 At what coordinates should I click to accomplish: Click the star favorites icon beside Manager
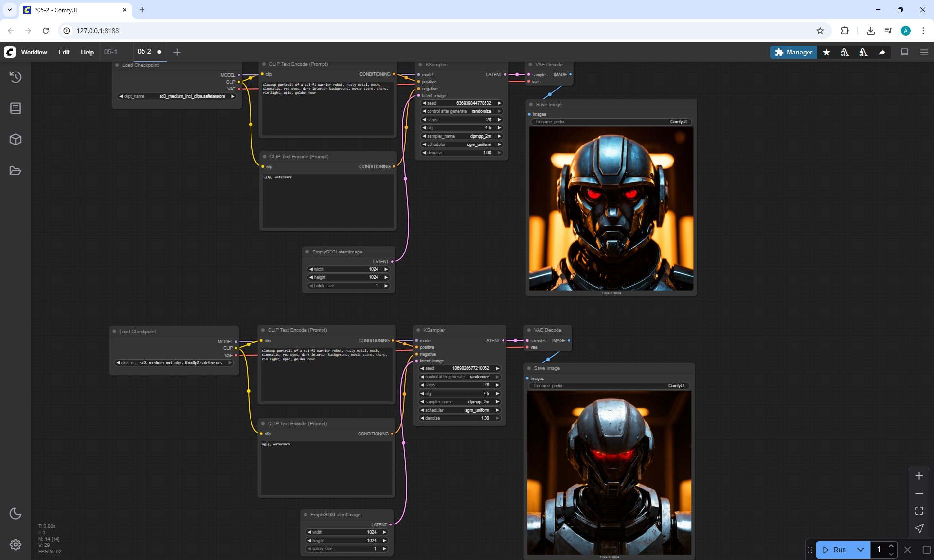(x=826, y=52)
